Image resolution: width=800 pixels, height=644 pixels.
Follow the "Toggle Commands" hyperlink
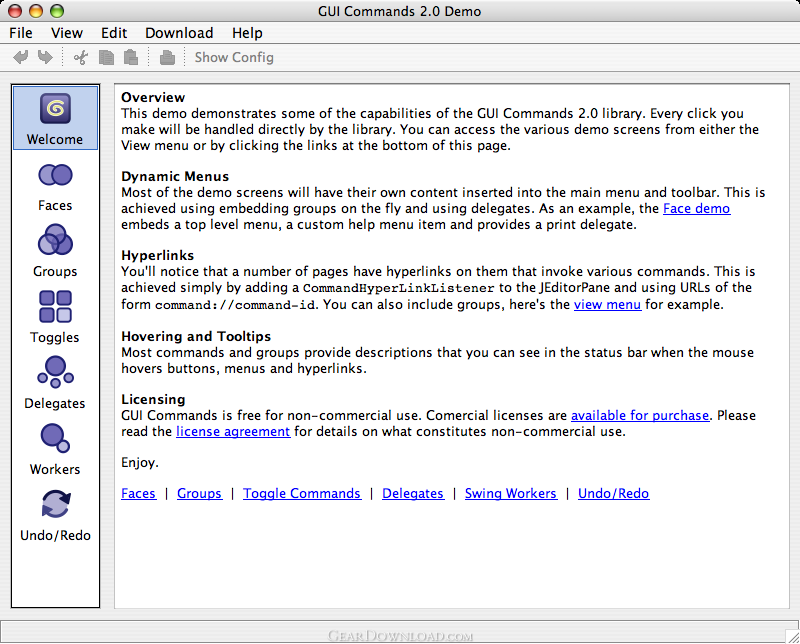pos(302,493)
